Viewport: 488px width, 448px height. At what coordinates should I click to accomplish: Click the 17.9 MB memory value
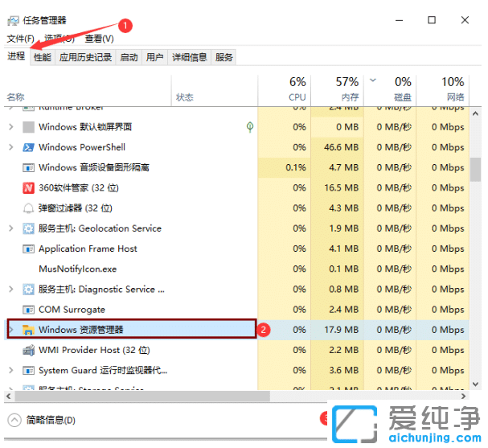[x=342, y=330]
